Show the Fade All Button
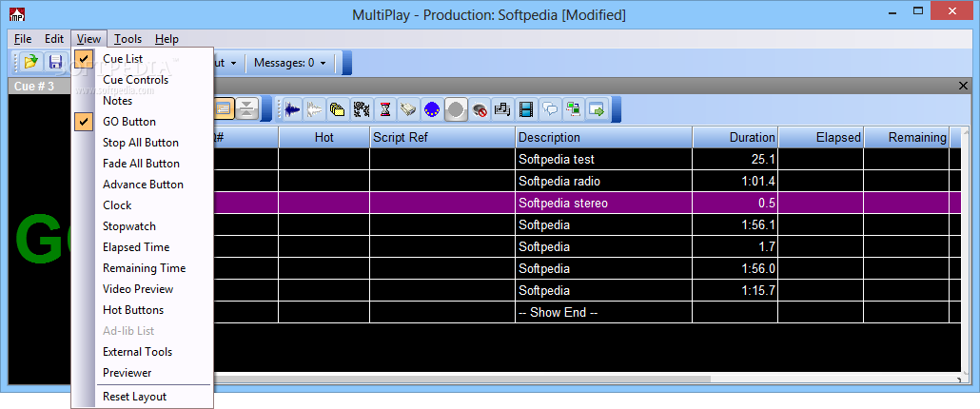 click(143, 164)
